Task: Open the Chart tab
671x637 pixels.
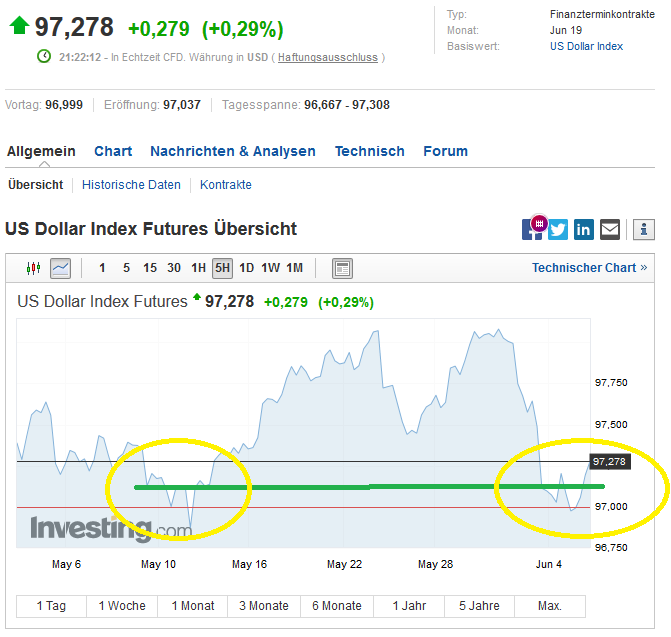Action: [x=113, y=152]
